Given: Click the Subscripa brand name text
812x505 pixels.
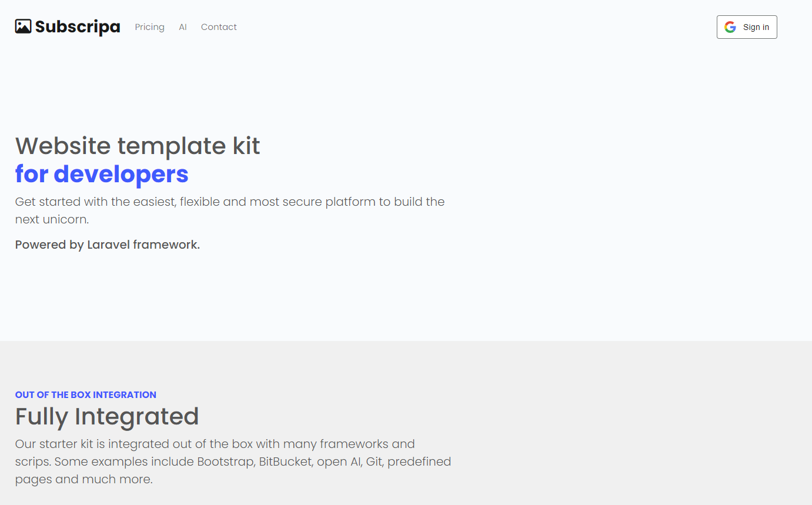Looking at the screenshot, I should 78,26.
